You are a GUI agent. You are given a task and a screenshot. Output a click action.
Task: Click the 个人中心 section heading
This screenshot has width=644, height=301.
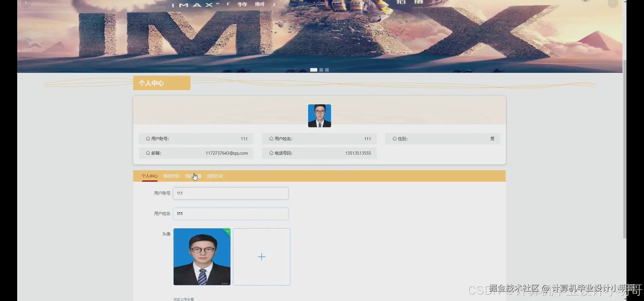click(151, 83)
